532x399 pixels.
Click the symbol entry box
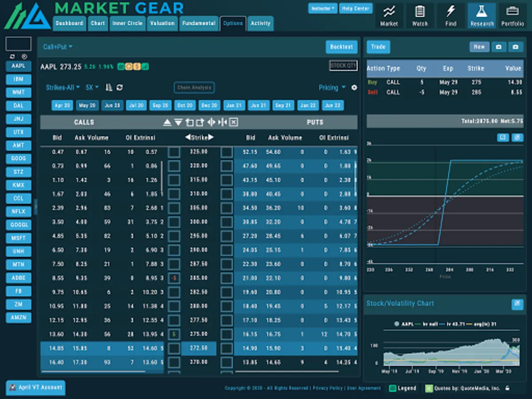18,44
